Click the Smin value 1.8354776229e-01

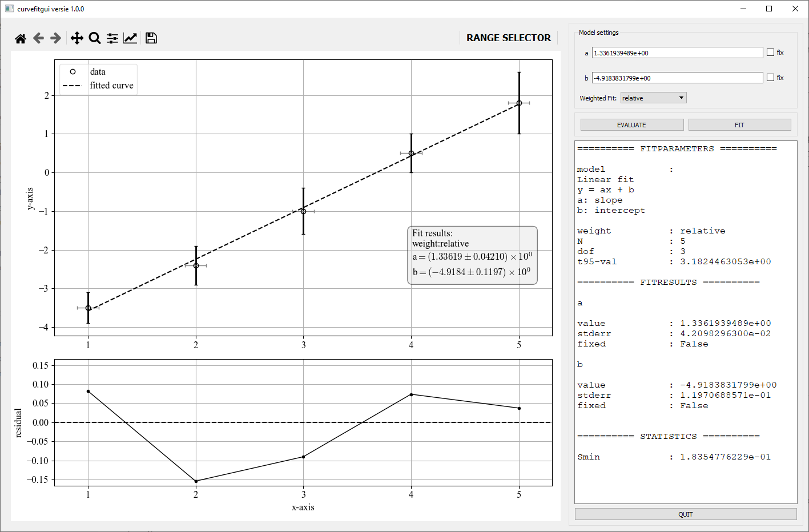point(725,457)
